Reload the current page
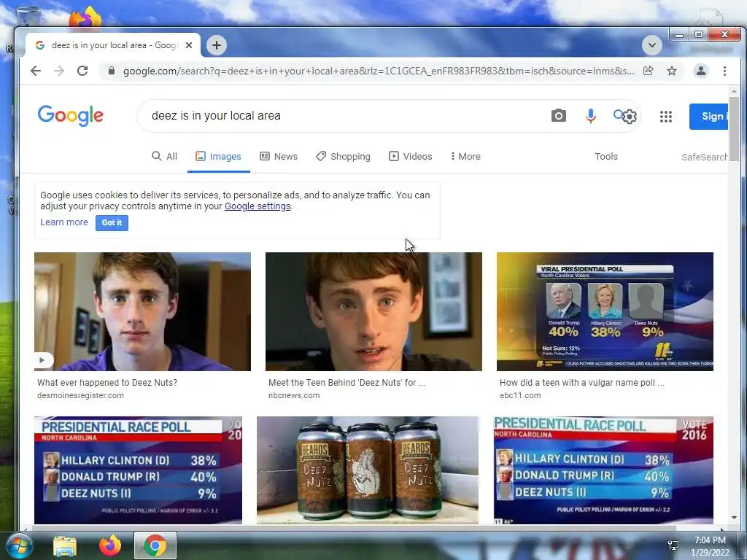The height and width of the screenshot is (560, 747). [x=82, y=71]
